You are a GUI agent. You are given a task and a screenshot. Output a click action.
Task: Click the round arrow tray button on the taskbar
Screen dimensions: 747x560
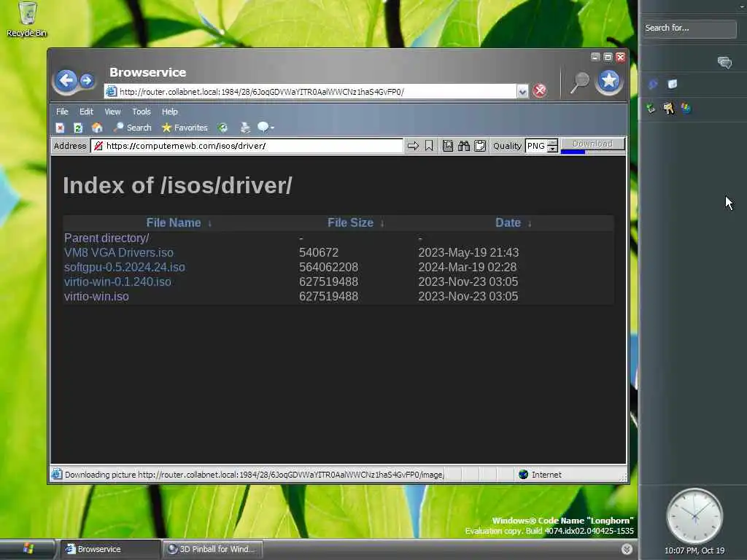(627, 549)
